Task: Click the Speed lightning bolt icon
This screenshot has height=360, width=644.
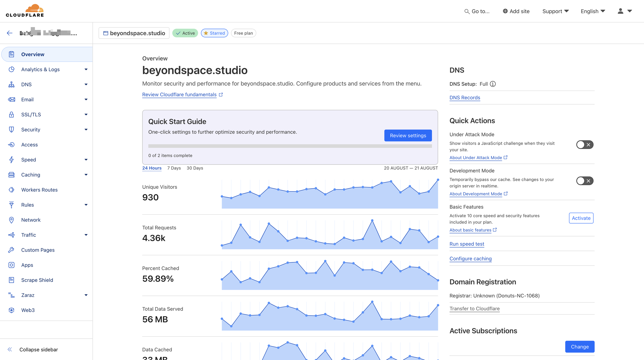Action: coord(11,160)
